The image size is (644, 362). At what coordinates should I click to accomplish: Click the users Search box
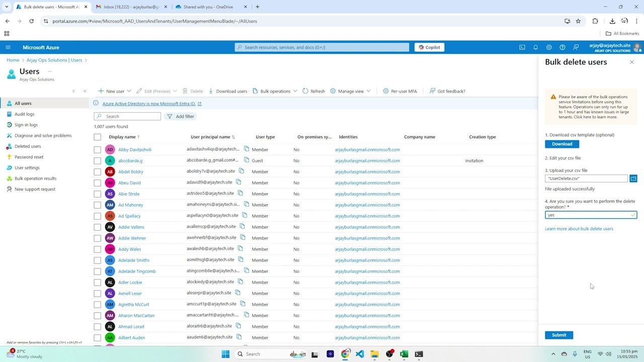(127, 116)
